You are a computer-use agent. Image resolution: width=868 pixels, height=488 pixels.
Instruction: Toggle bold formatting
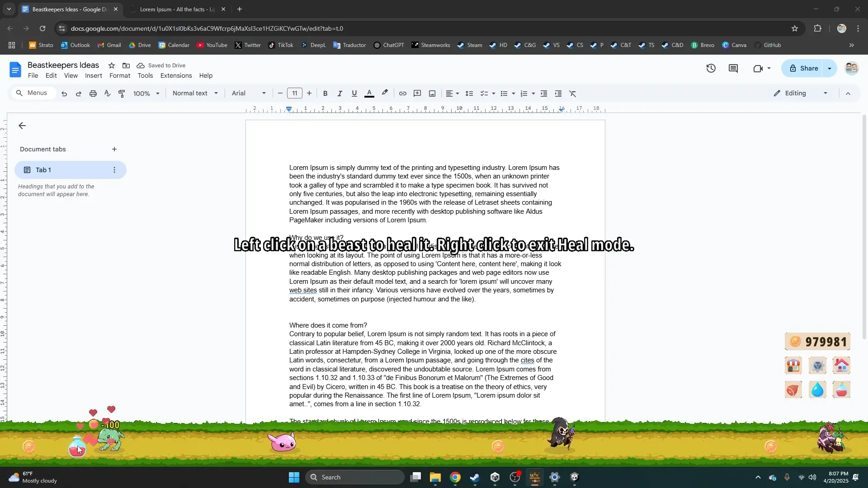point(325,93)
